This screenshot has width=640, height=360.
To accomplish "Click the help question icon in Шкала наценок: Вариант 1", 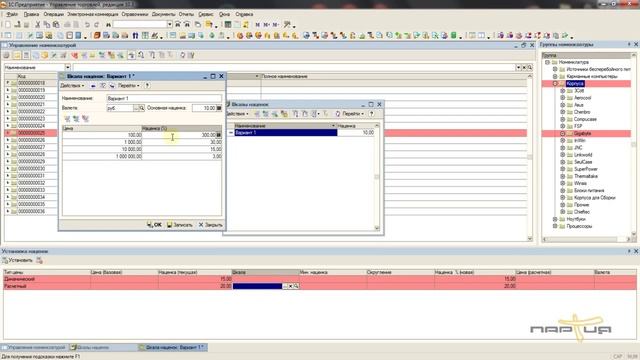I will (x=147, y=86).
